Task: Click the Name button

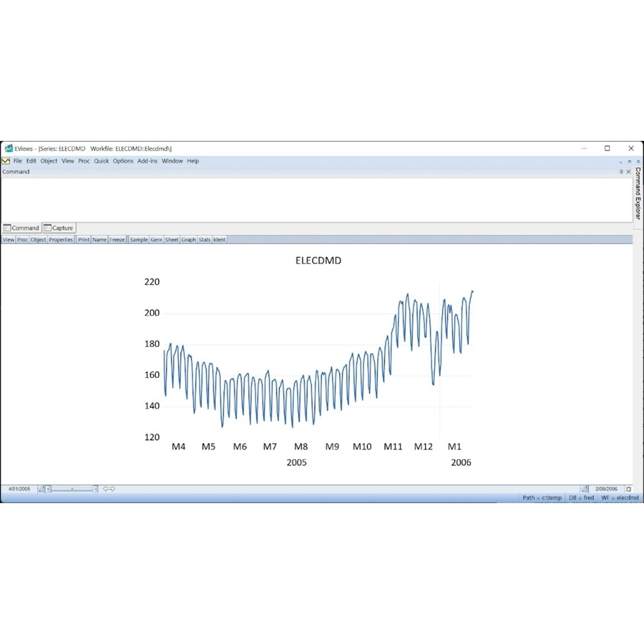Action: point(99,240)
